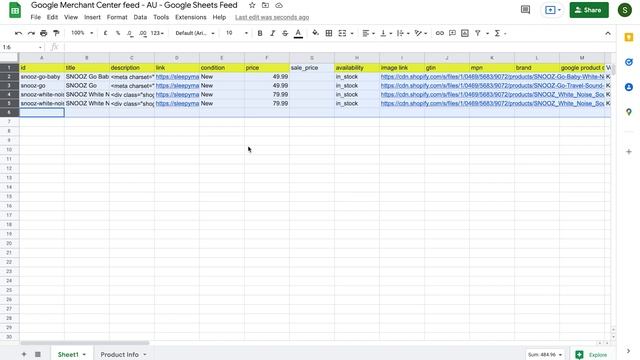Toggle bold formatting
640x360 pixels.
(260, 33)
